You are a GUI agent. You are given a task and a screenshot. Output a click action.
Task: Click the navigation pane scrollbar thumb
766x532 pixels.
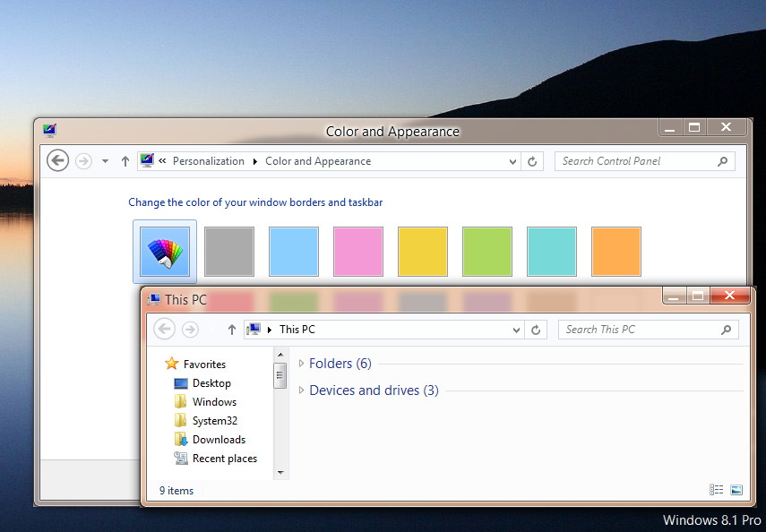pos(280,375)
